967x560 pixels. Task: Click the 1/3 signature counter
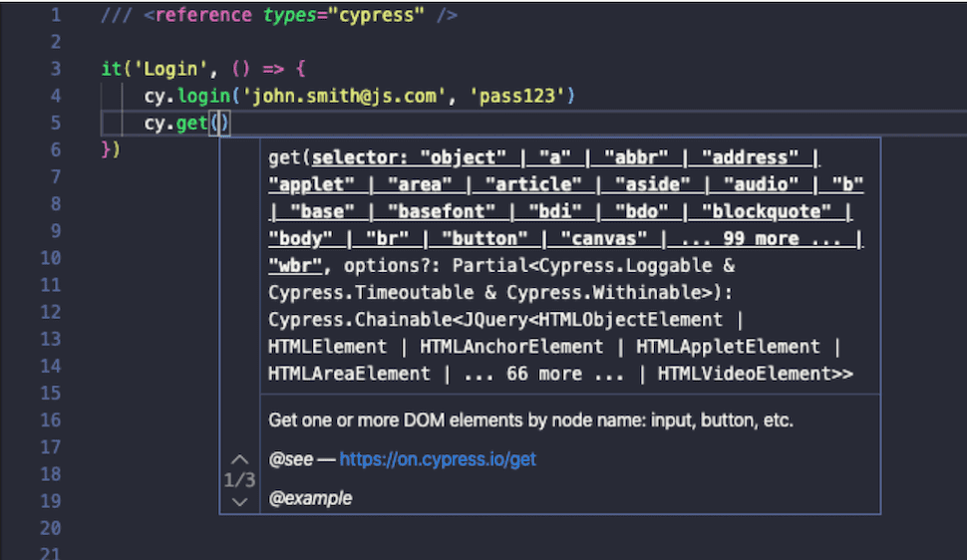pos(239,480)
